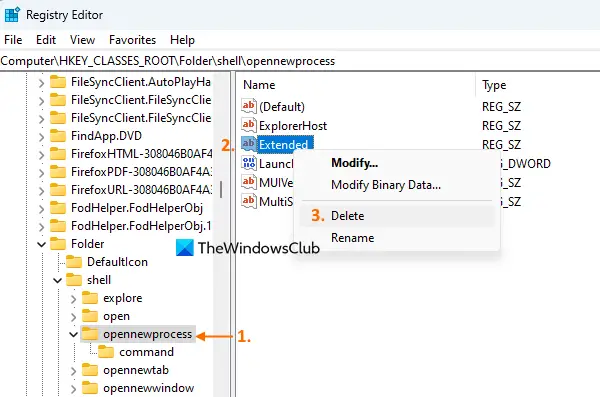Expand the FirefoxPDF-308046B0AF4A key
The width and height of the screenshot is (600, 397).
41,173
